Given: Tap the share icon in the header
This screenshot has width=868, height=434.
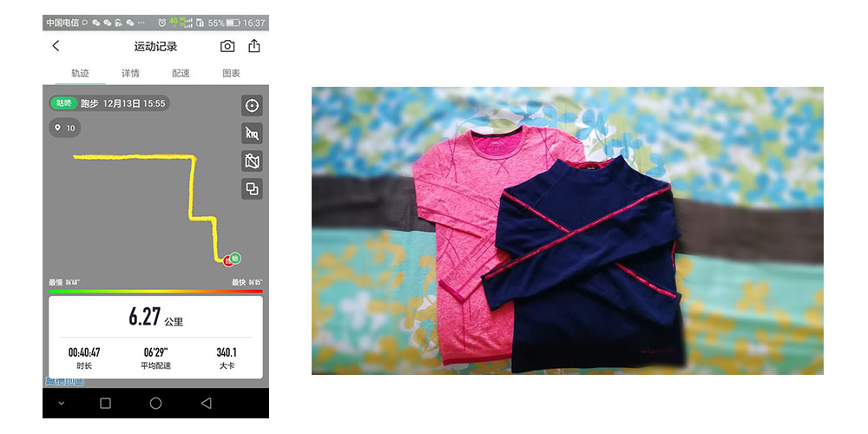Looking at the screenshot, I should [254, 45].
